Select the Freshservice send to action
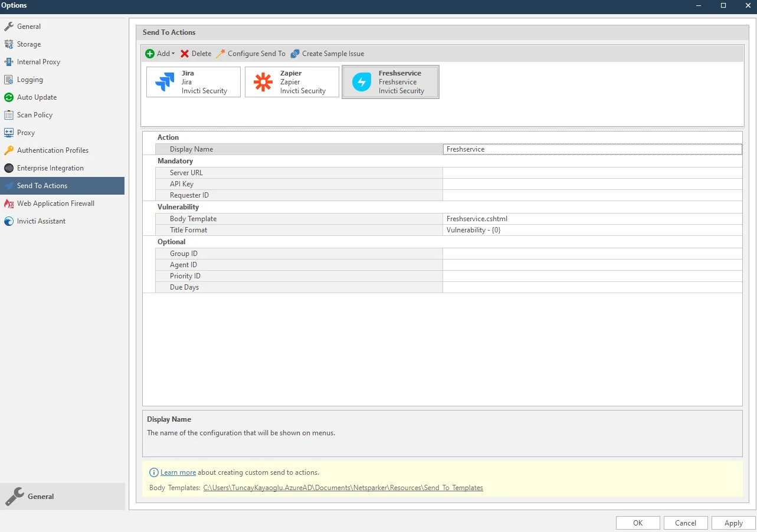Image resolution: width=757 pixels, height=532 pixels. point(390,81)
